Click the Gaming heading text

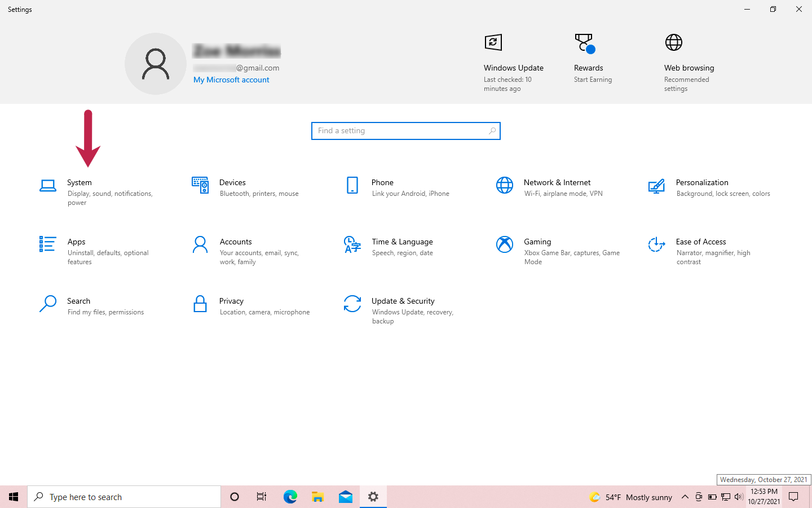tap(537, 242)
